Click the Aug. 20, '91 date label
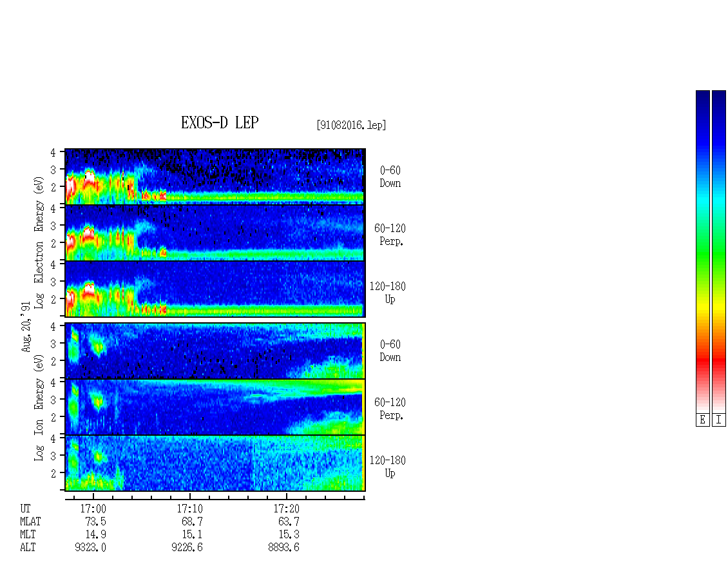Screen dimensions: 728x564 click(26, 327)
